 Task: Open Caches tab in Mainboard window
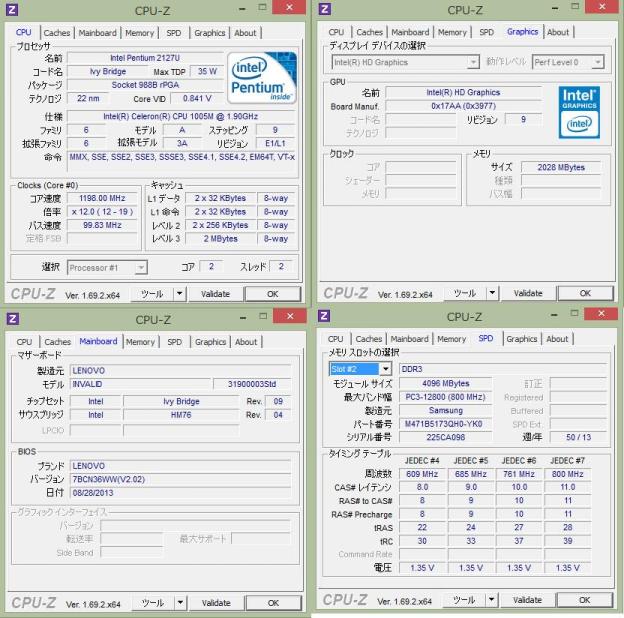tap(58, 342)
